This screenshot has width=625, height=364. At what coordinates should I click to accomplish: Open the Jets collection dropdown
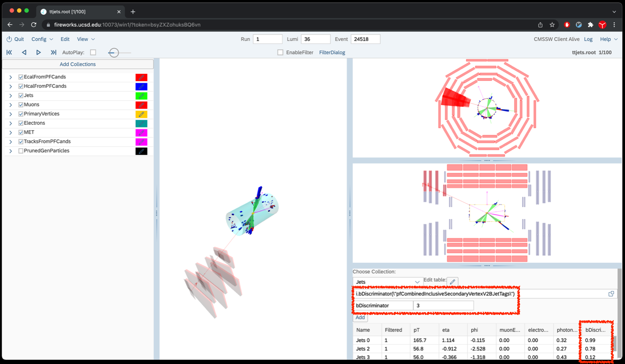pos(387,282)
